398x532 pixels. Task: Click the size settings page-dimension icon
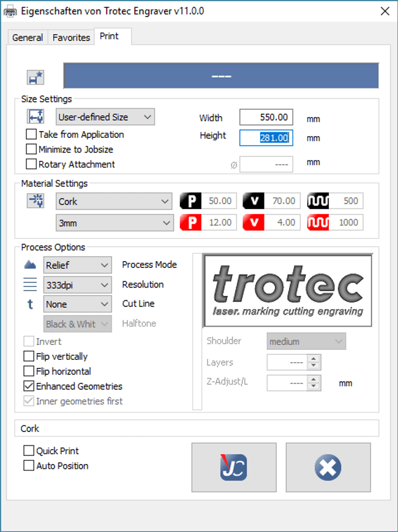pyautogui.click(x=36, y=116)
